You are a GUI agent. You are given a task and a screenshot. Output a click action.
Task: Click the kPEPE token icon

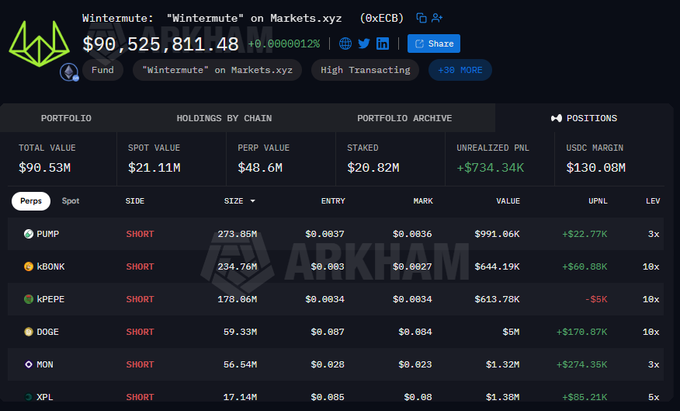pyautogui.click(x=29, y=299)
